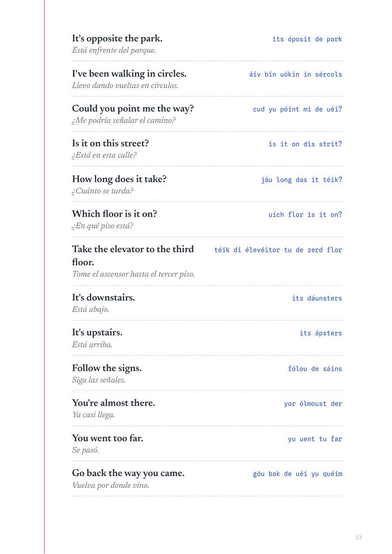
Task: Click the page number 33
Action: [358, 537]
